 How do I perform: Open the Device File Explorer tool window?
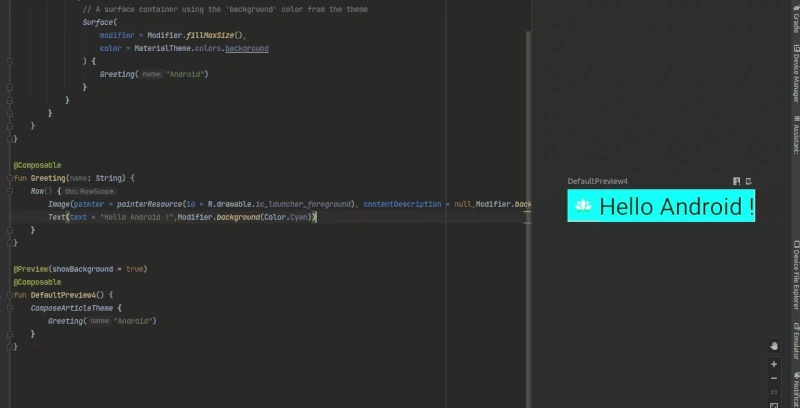pos(795,275)
